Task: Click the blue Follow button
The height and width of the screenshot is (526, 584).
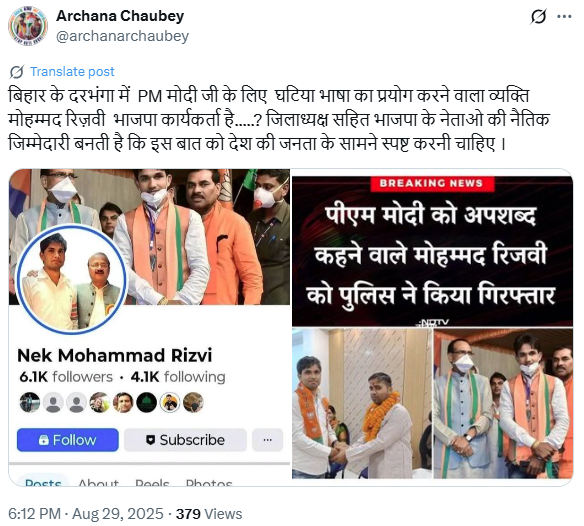Action: 68,440
